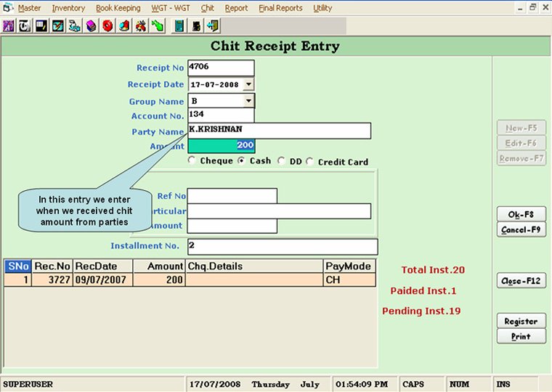Open the Book Keeping menu
Screen dimensions: 552x392
pos(118,8)
